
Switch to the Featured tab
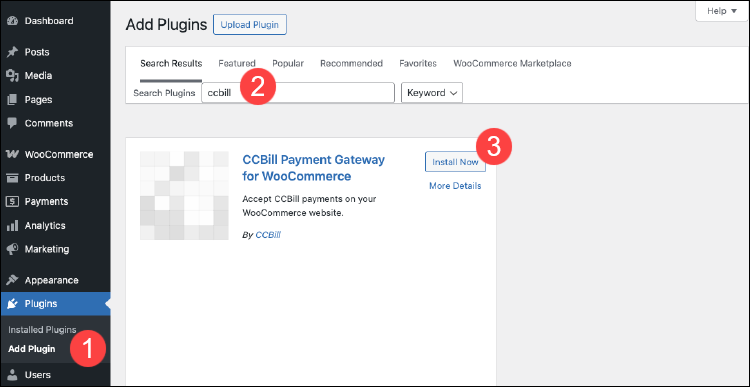pos(237,64)
